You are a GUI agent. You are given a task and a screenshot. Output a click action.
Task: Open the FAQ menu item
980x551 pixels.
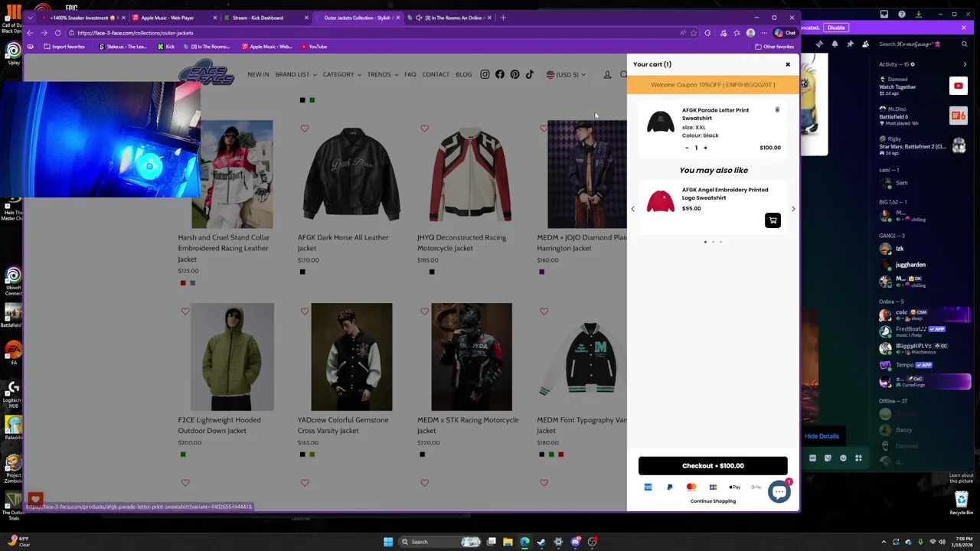pos(410,74)
